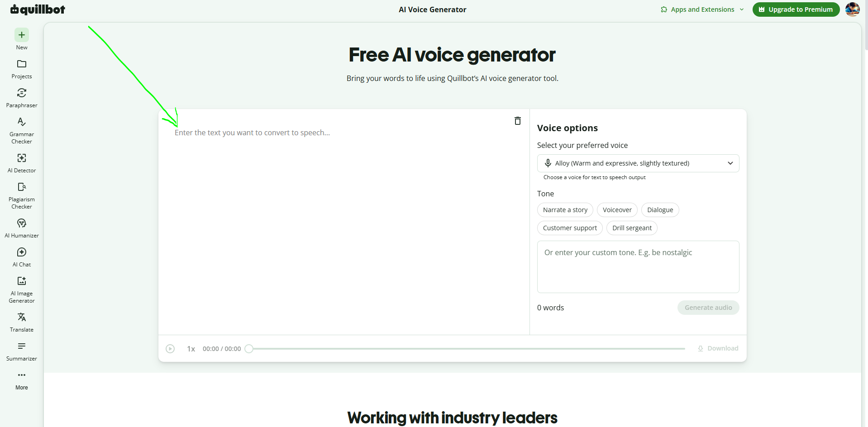Open the Translate tool
868x427 pixels.
pos(22,322)
